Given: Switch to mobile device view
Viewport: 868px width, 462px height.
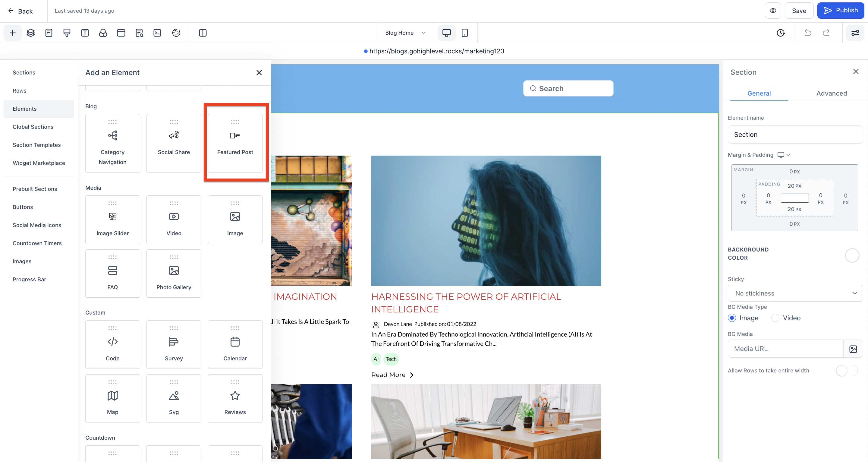Looking at the screenshot, I should pos(465,33).
